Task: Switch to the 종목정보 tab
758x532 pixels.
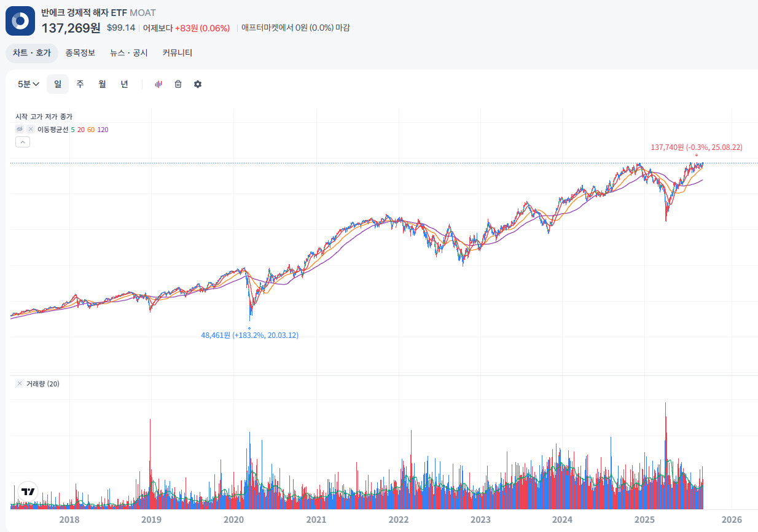Action: [x=80, y=53]
